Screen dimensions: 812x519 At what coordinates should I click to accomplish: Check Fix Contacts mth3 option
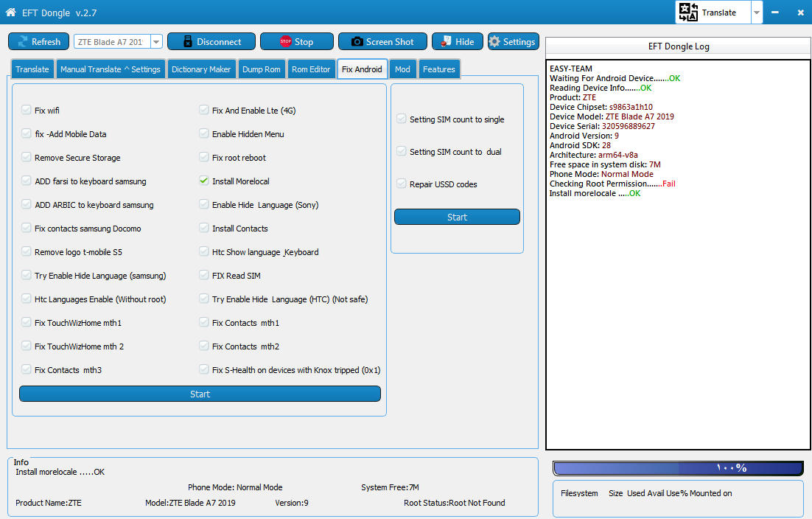pyautogui.click(x=27, y=369)
